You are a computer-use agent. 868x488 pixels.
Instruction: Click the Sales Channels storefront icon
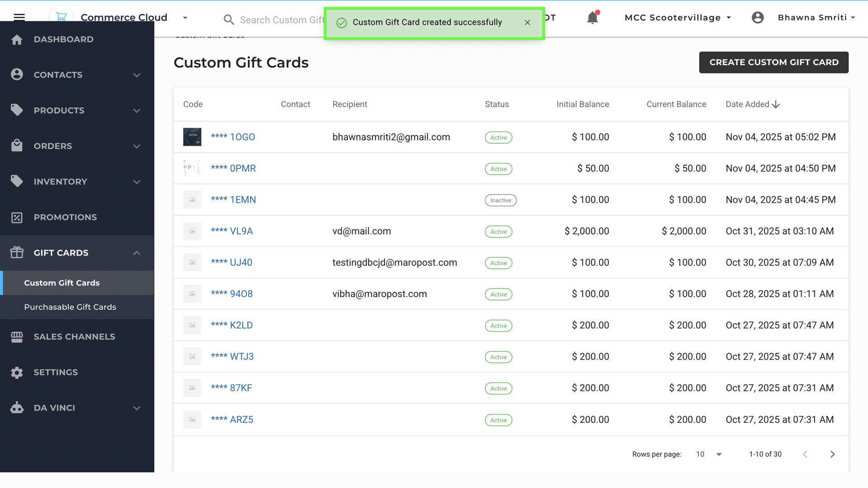tap(17, 336)
